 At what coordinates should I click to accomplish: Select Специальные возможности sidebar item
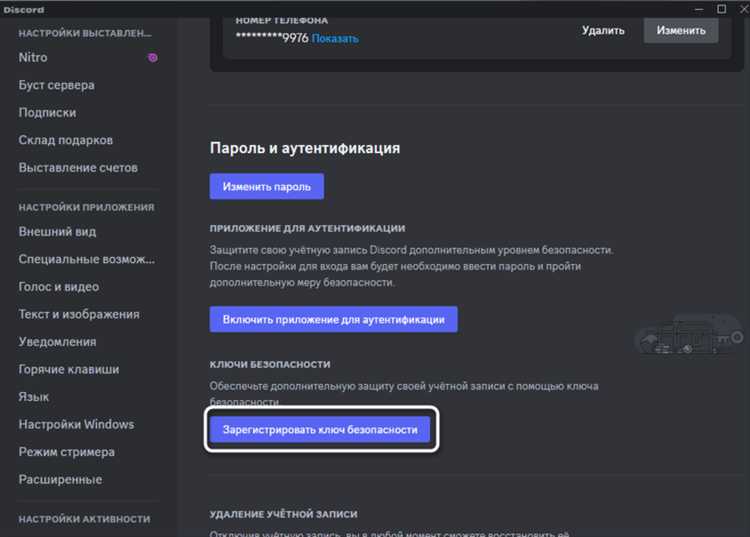[88, 259]
